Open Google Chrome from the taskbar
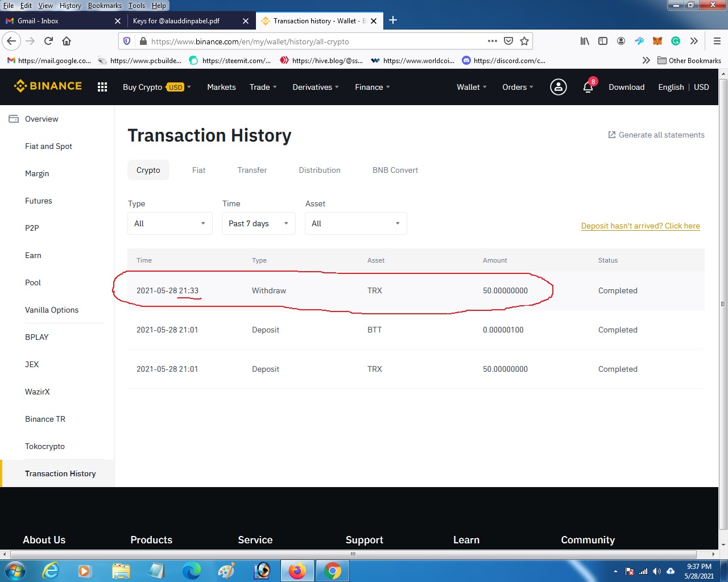 pyautogui.click(x=332, y=571)
